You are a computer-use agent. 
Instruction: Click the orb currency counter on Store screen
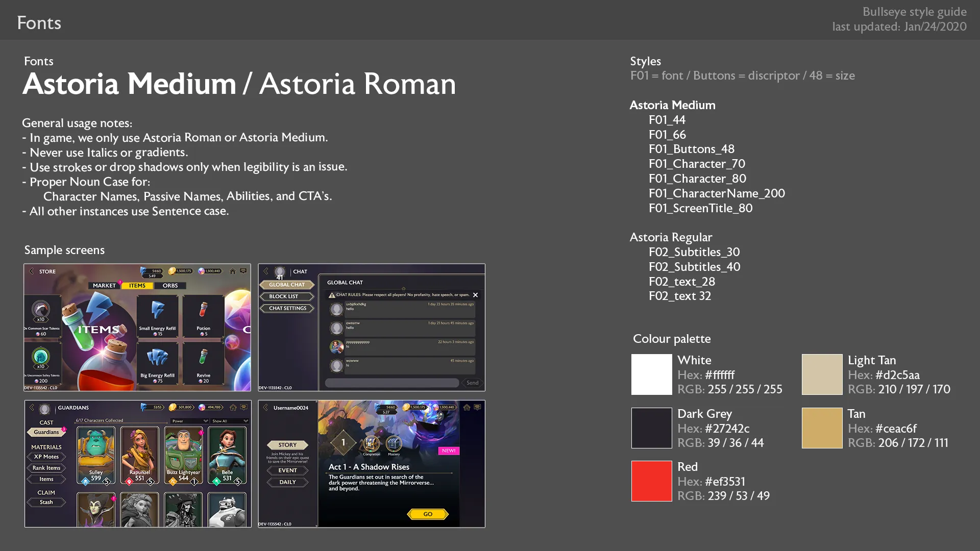tap(210, 271)
